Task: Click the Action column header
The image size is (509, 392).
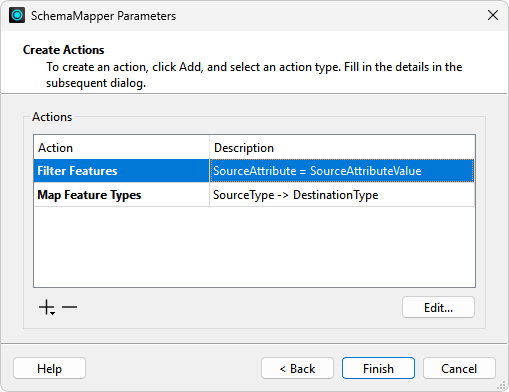Action: pos(121,148)
